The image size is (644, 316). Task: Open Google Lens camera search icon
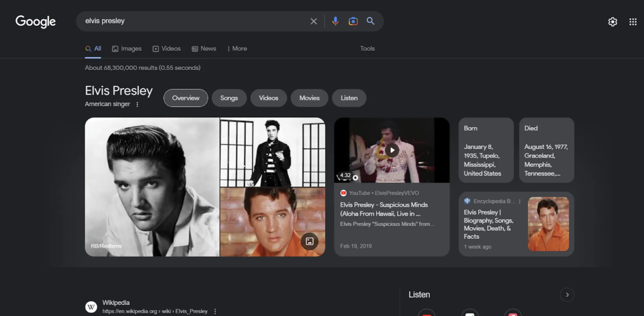[353, 21]
